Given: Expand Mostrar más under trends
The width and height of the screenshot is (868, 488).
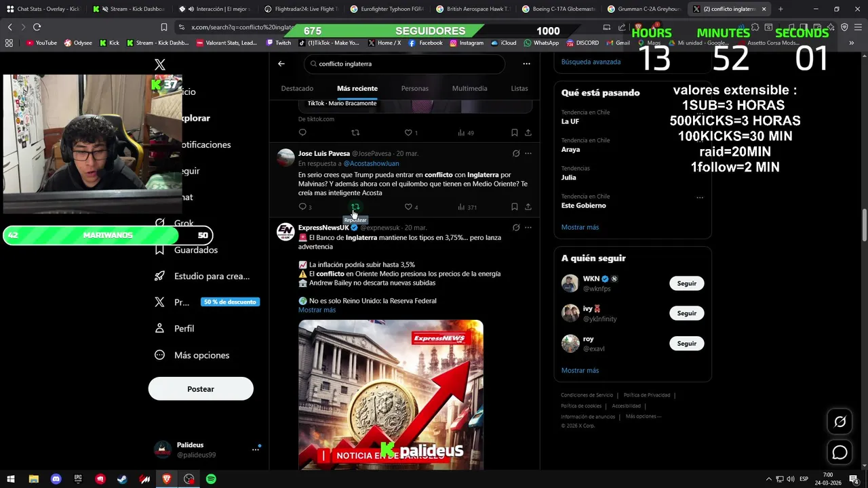Looking at the screenshot, I should 580,227.
